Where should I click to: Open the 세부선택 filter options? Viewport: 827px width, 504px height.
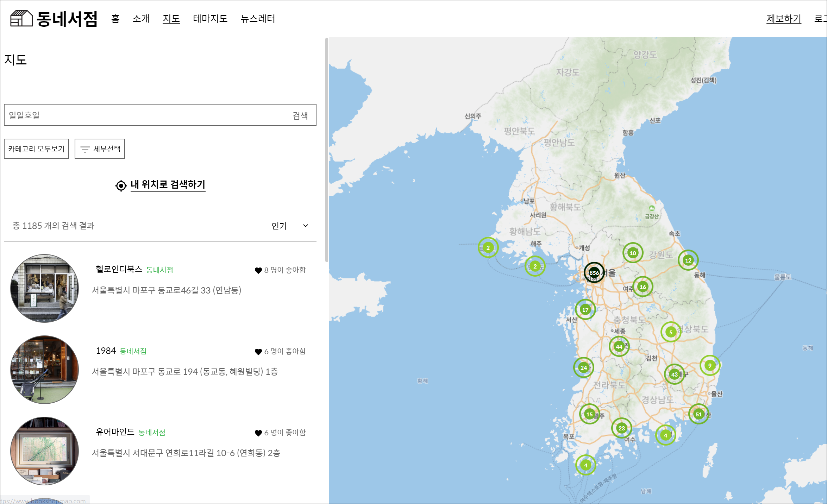coord(100,149)
